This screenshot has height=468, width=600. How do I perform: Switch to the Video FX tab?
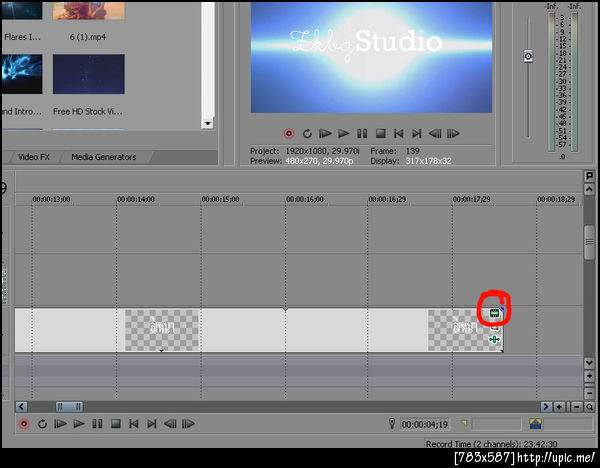click(34, 157)
